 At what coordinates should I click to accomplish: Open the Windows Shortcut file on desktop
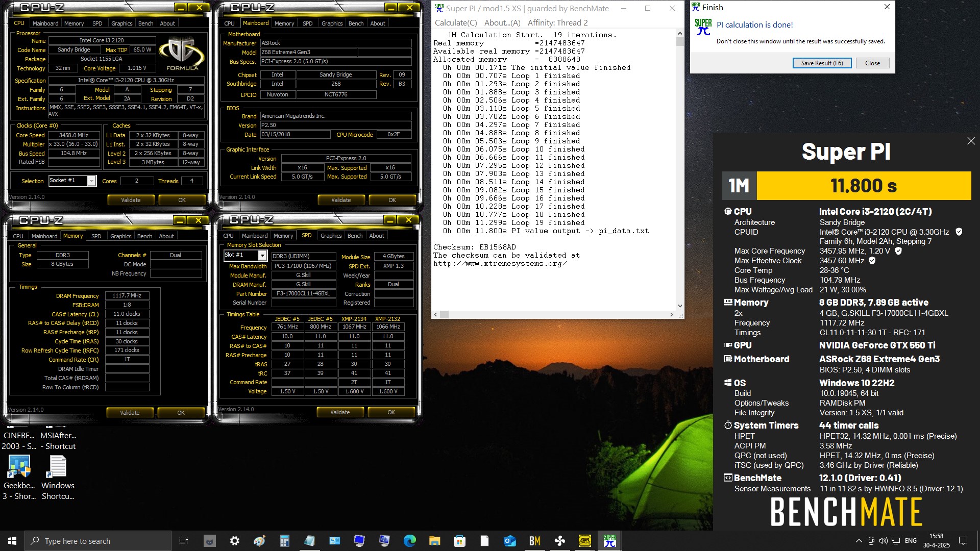tap(58, 477)
